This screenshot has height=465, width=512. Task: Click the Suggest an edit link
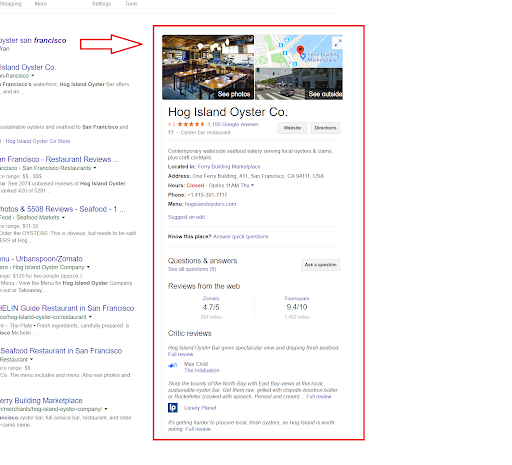[186, 217]
